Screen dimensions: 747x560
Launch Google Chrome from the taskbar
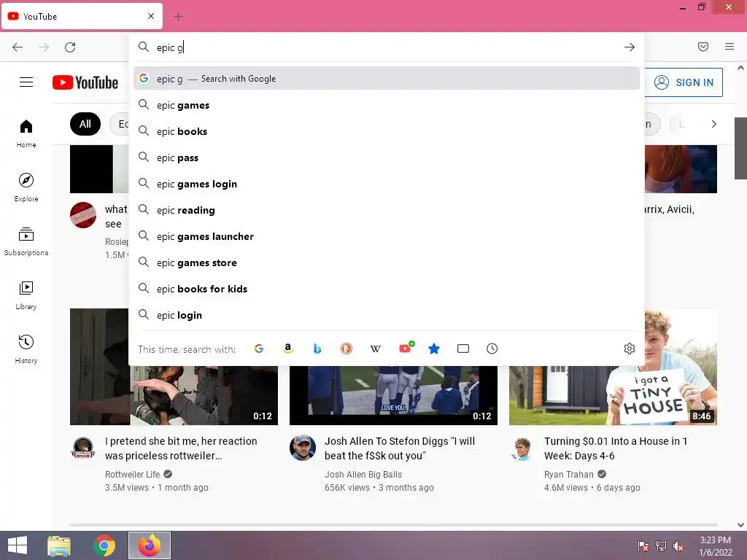click(104, 545)
